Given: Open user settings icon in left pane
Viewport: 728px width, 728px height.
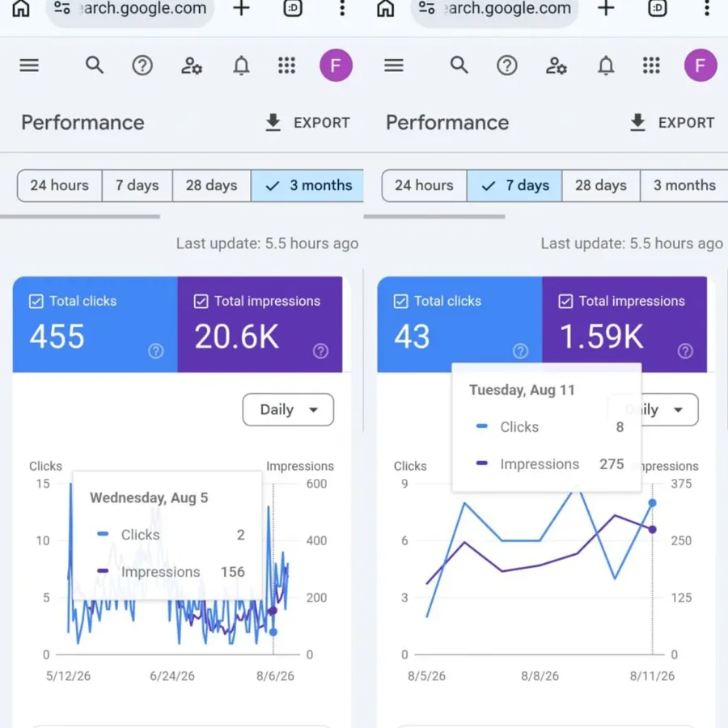Looking at the screenshot, I should pyautogui.click(x=191, y=66).
